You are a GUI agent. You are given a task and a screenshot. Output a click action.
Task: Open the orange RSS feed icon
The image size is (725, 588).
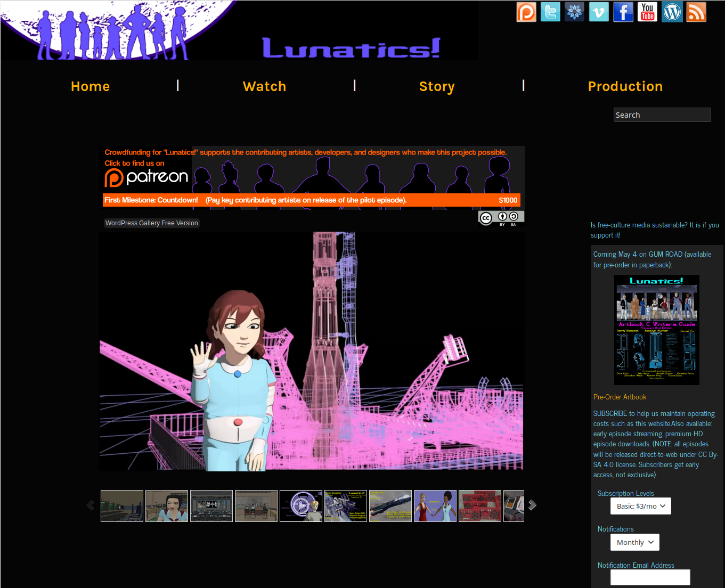coord(696,12)
